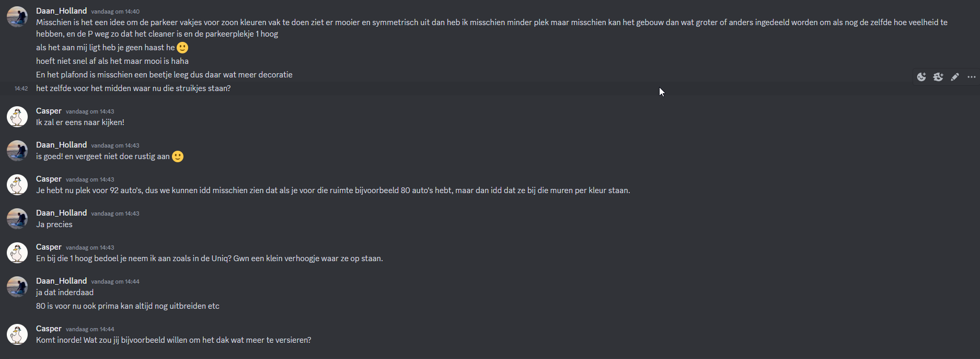Open the three-dot more options menu
Viewport: 980px width, 359px height.
coord(972,77)
